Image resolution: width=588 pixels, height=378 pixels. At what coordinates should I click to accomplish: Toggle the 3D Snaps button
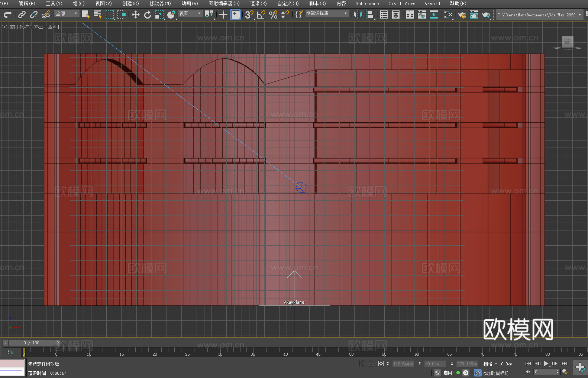249,15
